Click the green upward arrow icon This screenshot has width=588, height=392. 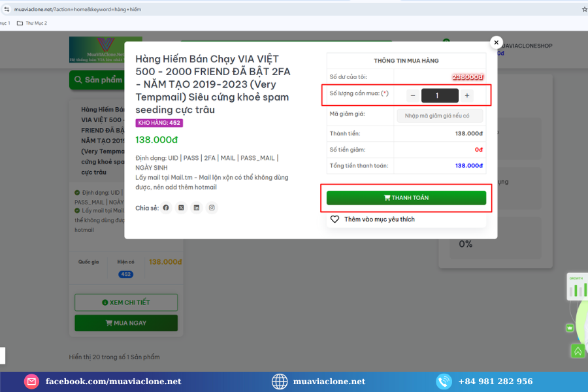(x=578, y=351)
